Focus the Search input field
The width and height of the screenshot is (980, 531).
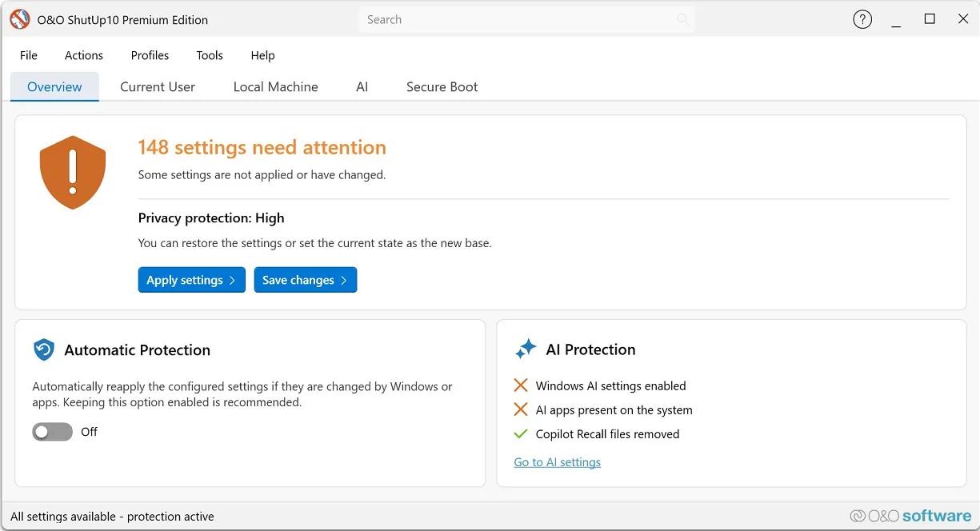click(527, 19)
